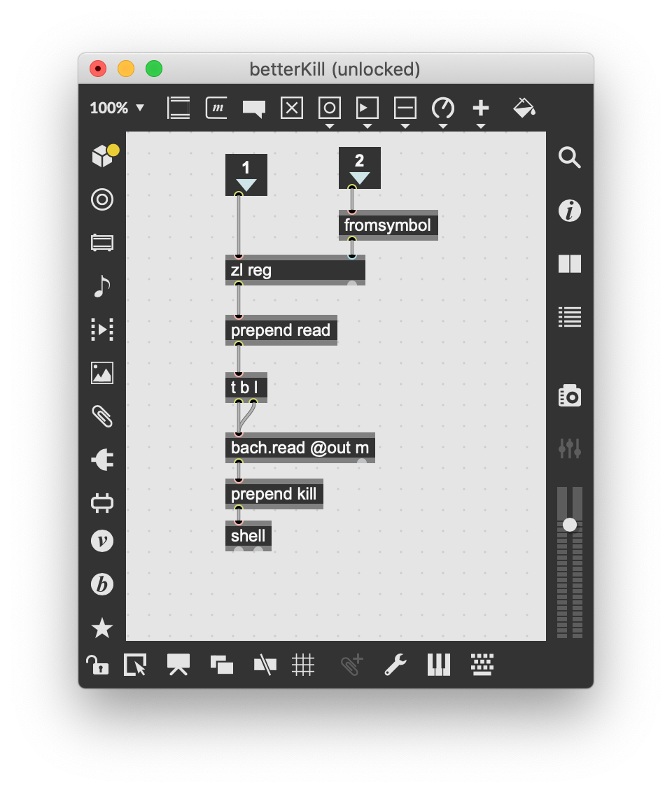Open the Max for Live devices sidebar
Image resolution: width=672 pixels, height=792 pixels.
pyautogui.click(x=102, y=243)
